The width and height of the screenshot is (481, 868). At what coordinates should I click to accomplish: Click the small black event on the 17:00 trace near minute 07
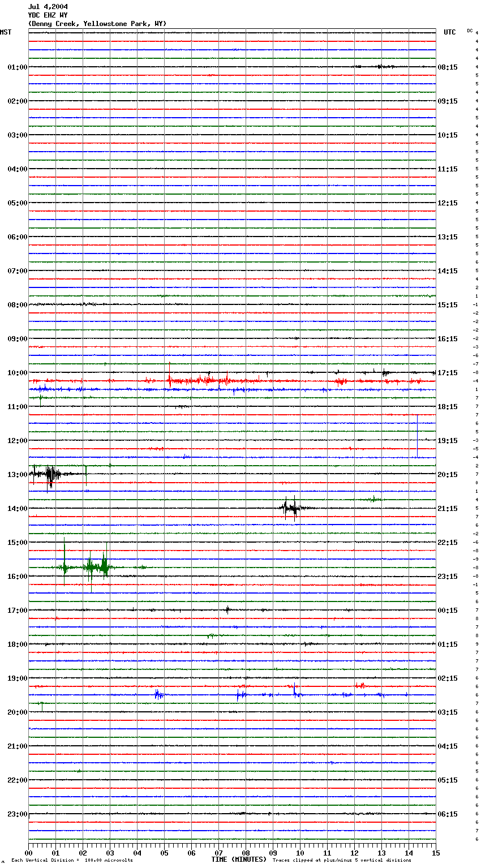tap(227, 610)
